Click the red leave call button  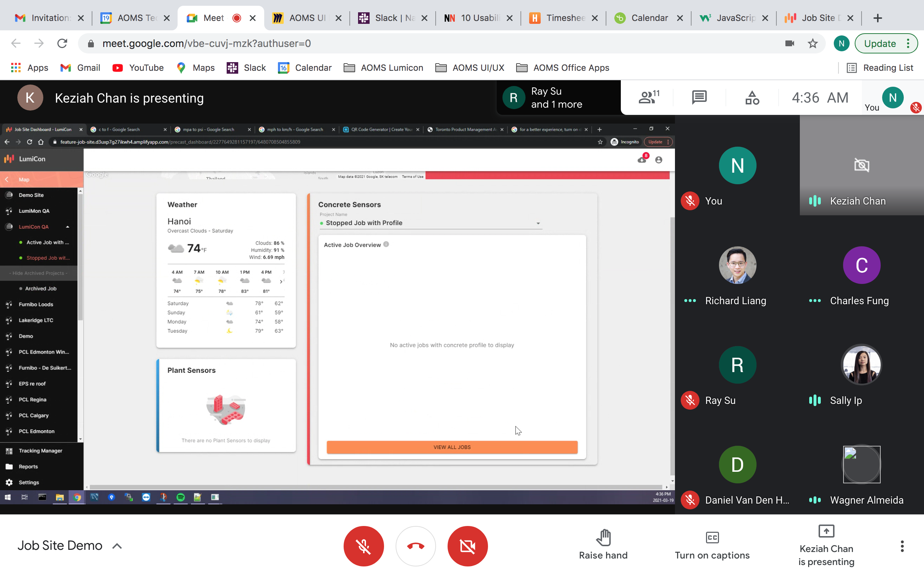(415, 546)
